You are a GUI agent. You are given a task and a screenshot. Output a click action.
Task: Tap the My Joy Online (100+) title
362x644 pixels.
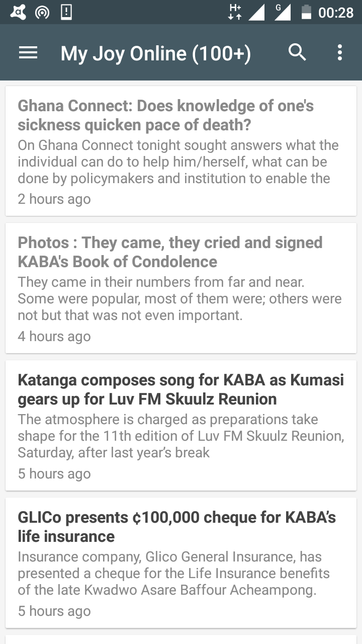click(155, 53)
